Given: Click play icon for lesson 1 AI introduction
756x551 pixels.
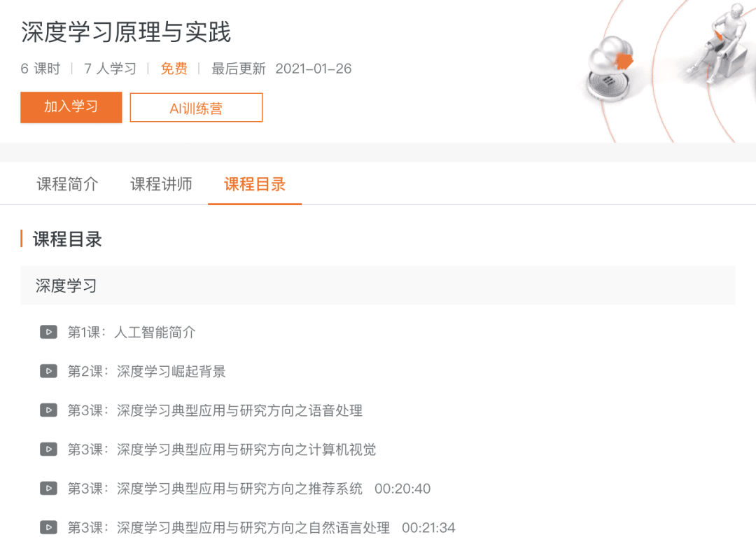Looking at the screenshot, I should click(x=48, y=332).
